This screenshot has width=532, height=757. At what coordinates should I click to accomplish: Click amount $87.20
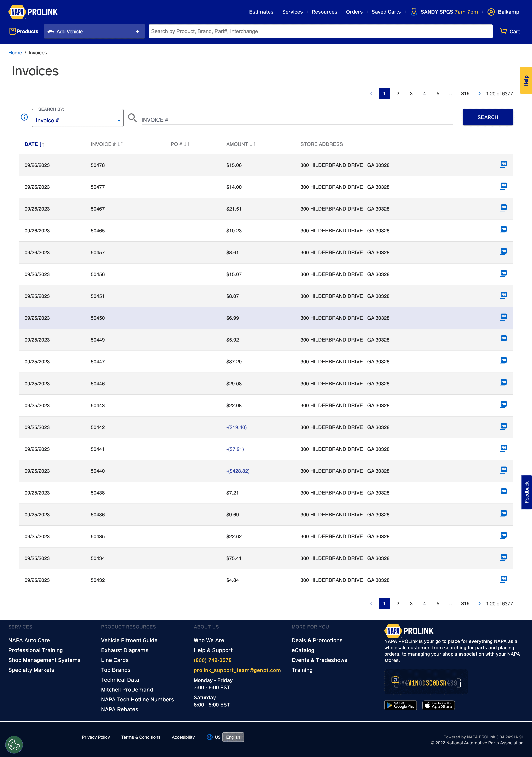[234, 362]
